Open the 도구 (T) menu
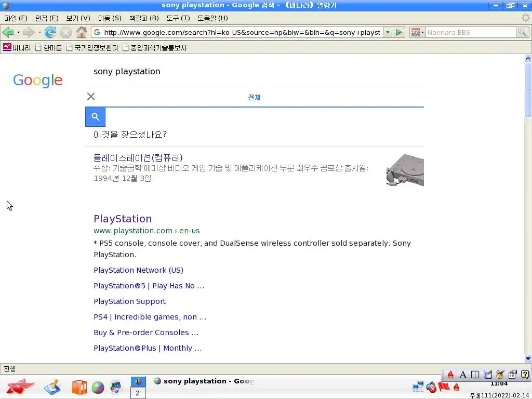Screen dimensions: 532x399 (x=178, y=18)
